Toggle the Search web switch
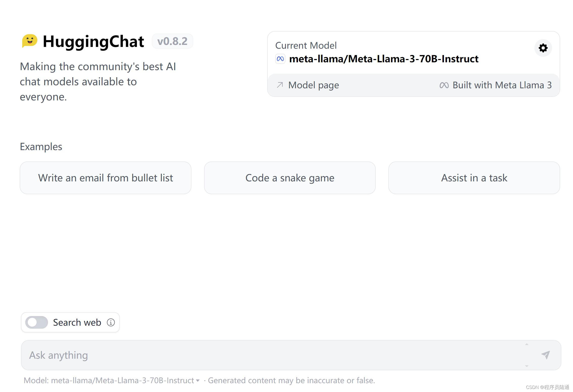 pos(37,322)
